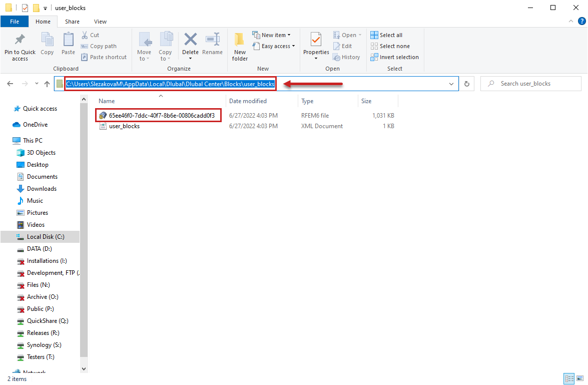The image size is (588, 385).
Task: Switch to the View ribbon tab
Action: pos(100,22)
